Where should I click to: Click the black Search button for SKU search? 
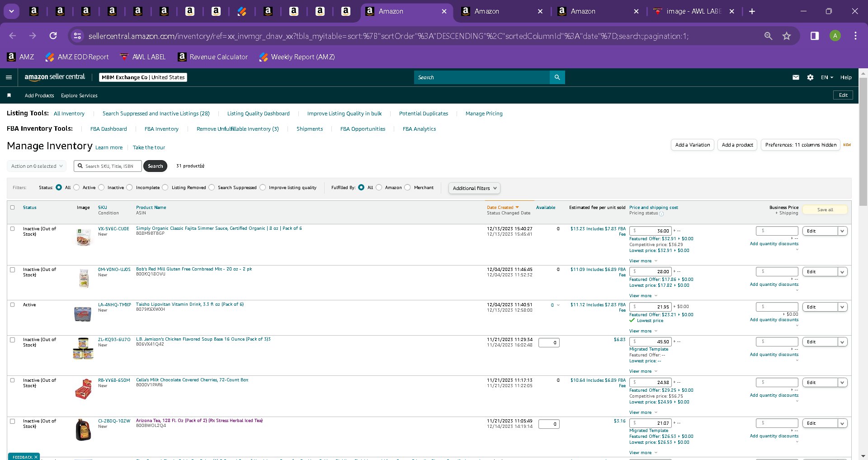(155, 166)
